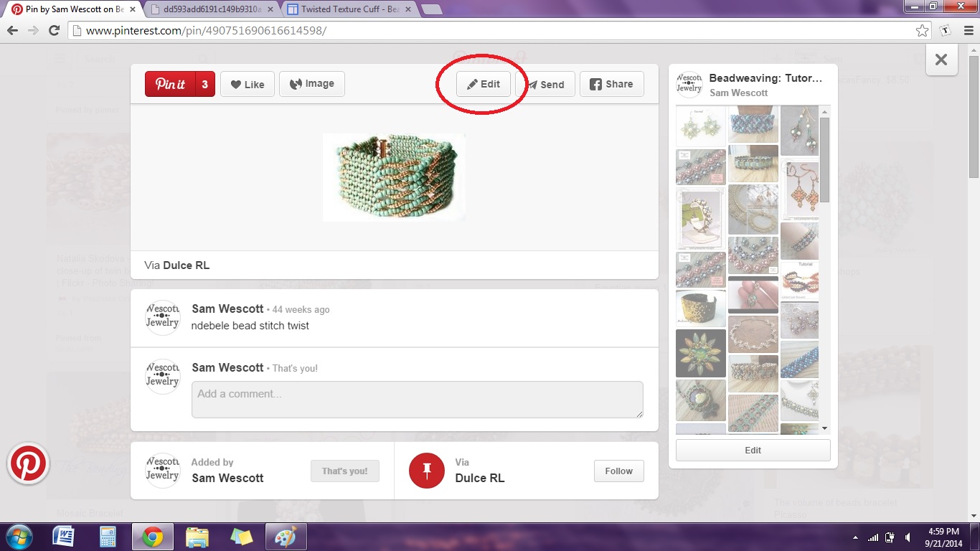
Task: Open Windows Start menu
Action: click(x=18, y=537)
